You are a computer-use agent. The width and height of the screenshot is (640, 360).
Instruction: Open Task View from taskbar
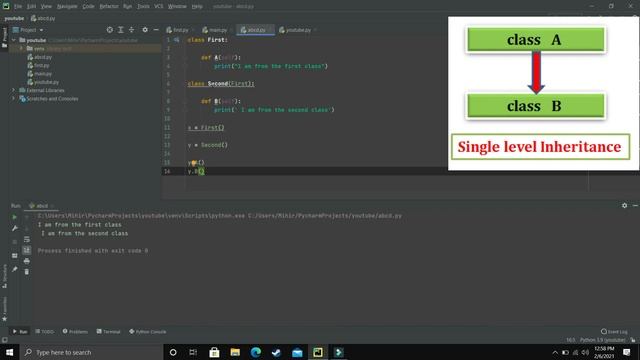(x=193, y=352)
